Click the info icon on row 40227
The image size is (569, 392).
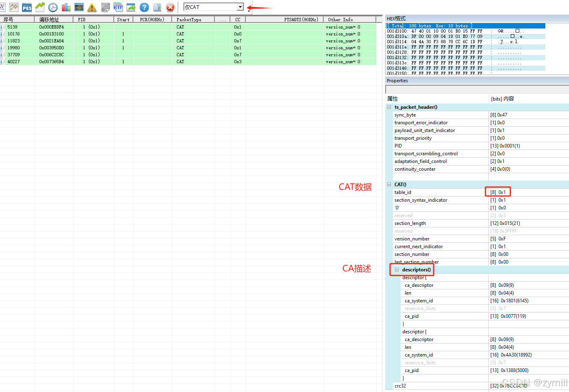(2, 62)
